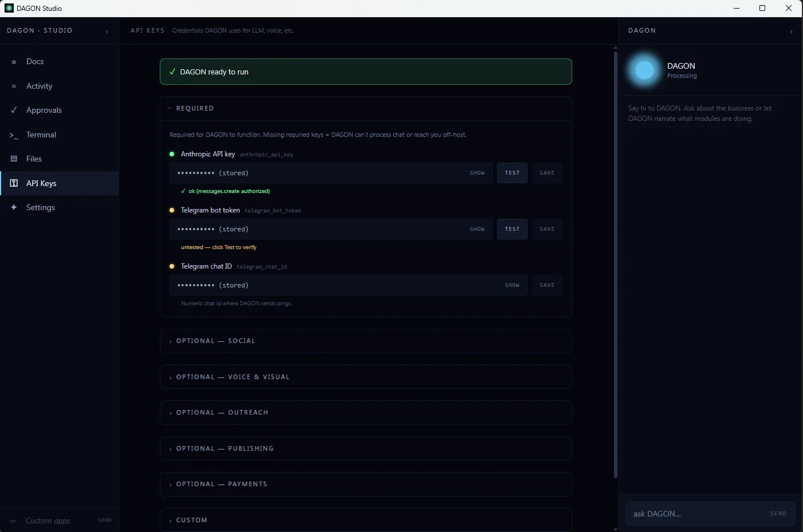Reveal the Telegram bot token with SHOW
This screenshot has width=803, height=532.
pyautogui.click(x=477, y=229)
